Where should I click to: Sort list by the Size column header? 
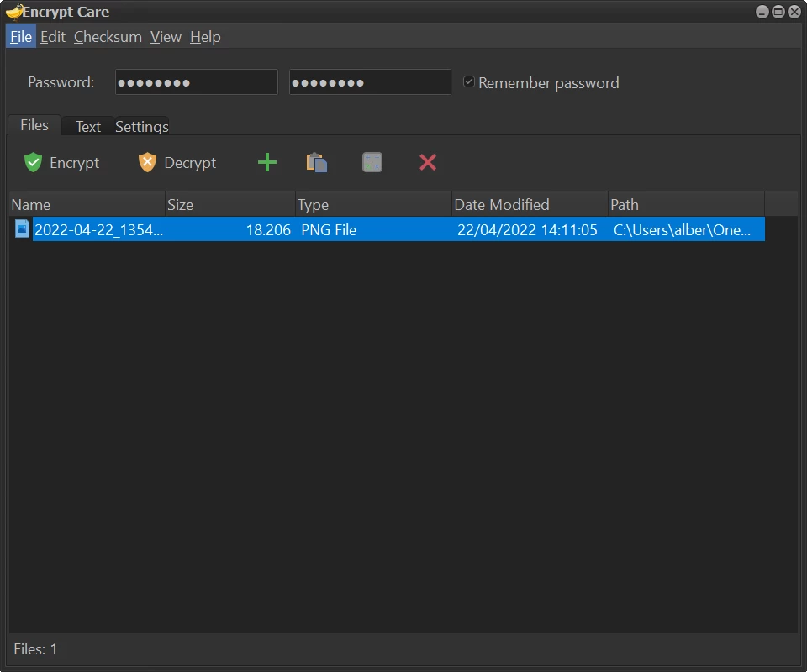pos(230,205)
